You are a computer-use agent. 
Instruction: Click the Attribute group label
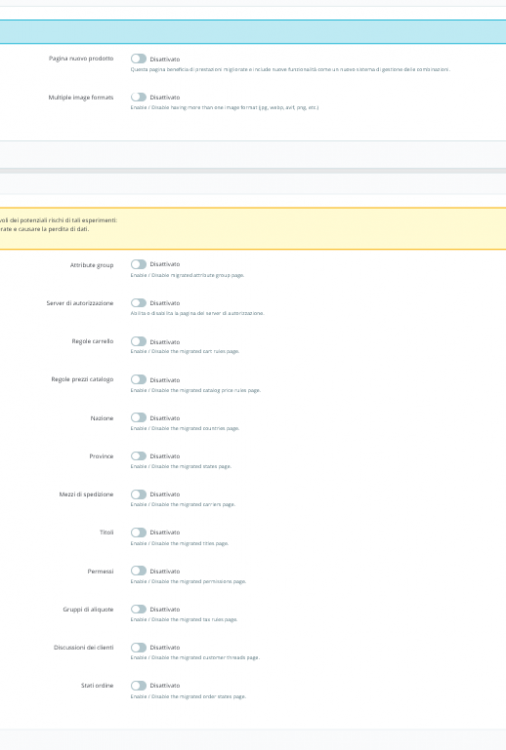click(x=91, y=265)
